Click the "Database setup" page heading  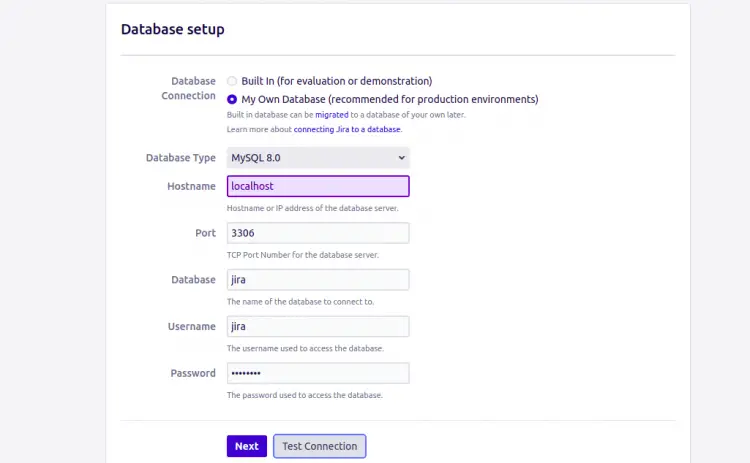click(x=172, y=29)
